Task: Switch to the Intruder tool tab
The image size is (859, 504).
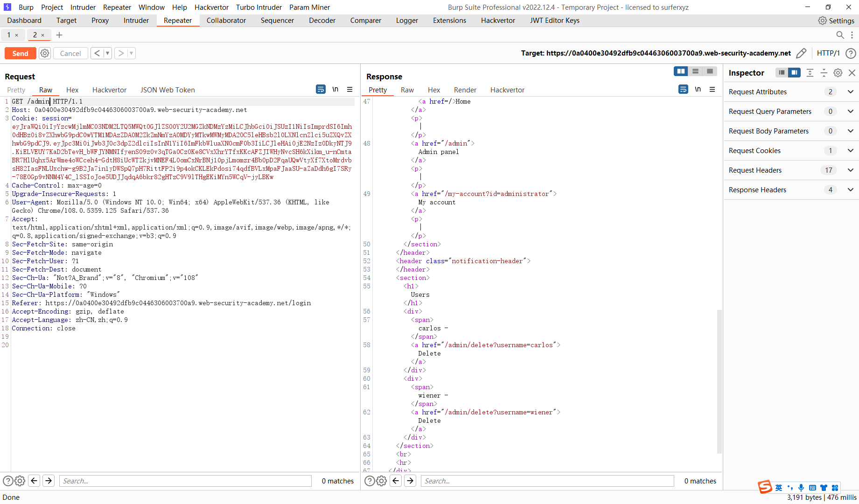Action: (136, 21)
